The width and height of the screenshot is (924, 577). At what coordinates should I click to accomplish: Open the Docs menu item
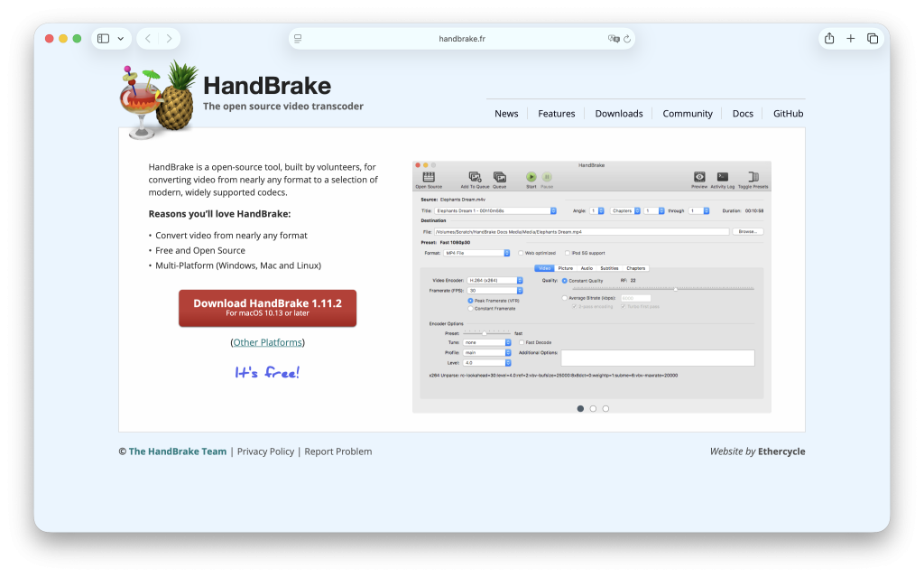[x=743, y=113]
